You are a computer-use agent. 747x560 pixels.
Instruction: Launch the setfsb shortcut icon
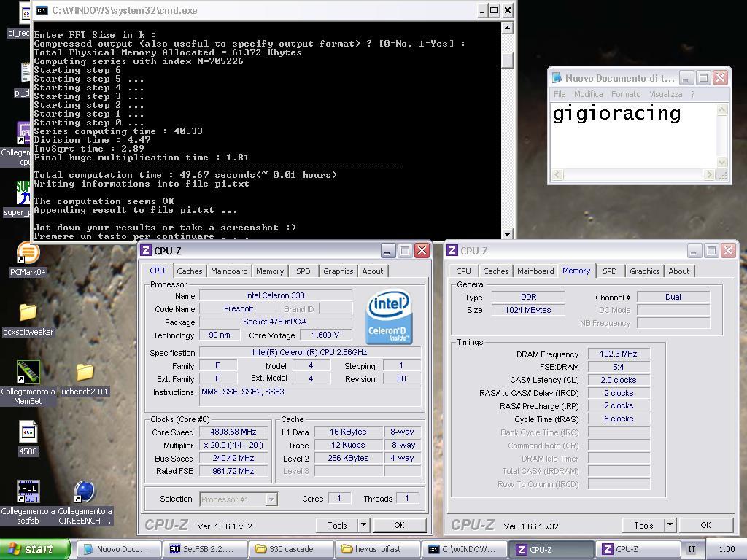click(28, 491)
